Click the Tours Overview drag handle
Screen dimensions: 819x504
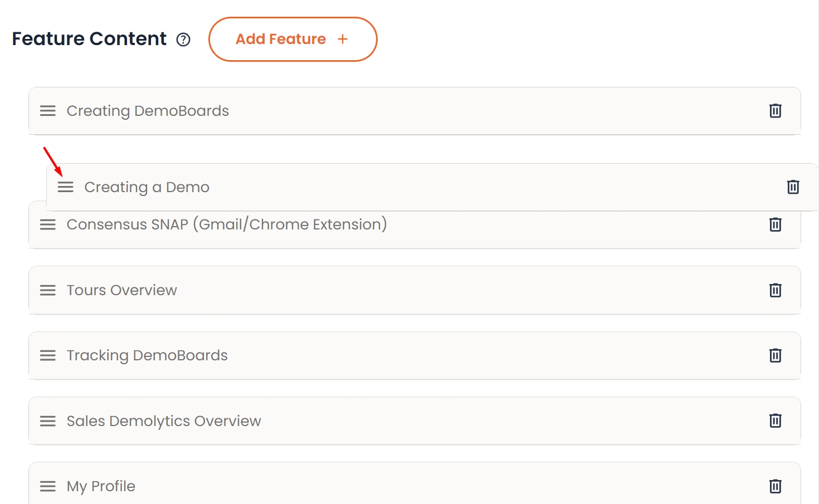[x=48, y=290]
